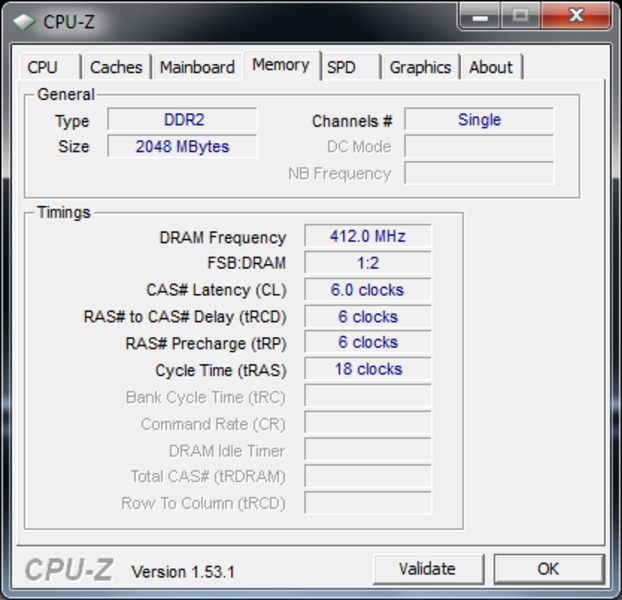This screenshot has width=622, height=600.
Task: Click the DRAM Frequency value 412.0 MHz
Action: [368, 236]
